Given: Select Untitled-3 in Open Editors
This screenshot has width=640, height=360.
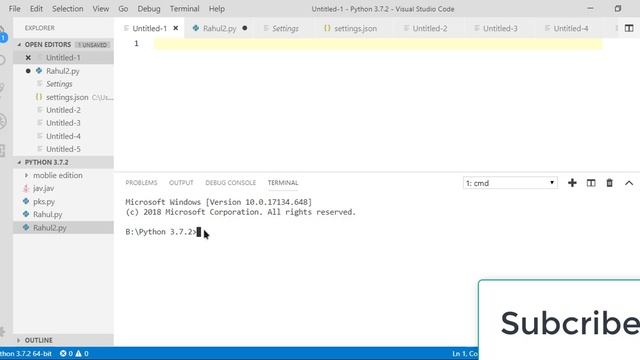Looking at the screenshot, I should [63, 123].
